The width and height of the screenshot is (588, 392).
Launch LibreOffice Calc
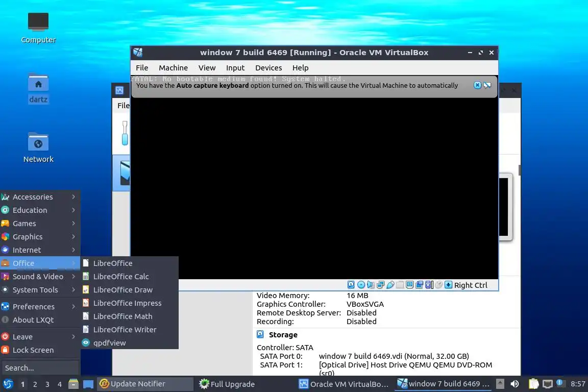click(x=129, y=277)
